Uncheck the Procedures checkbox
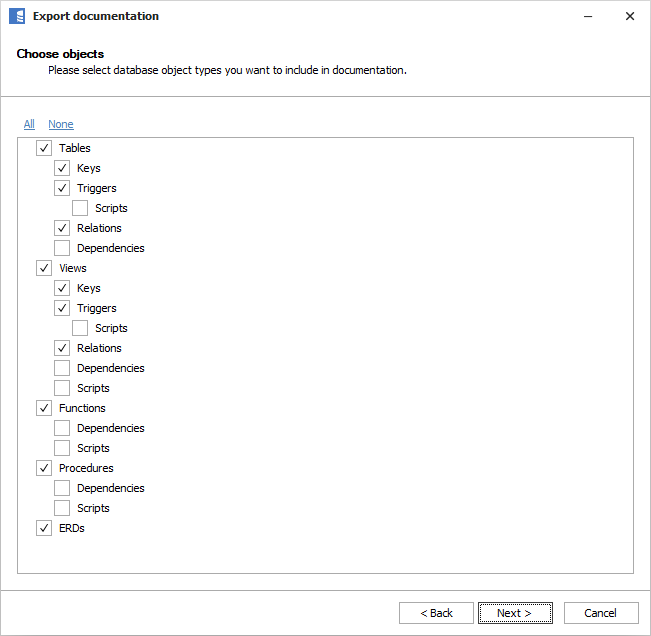This screenshot has width=651, height=636. [44, 468]
